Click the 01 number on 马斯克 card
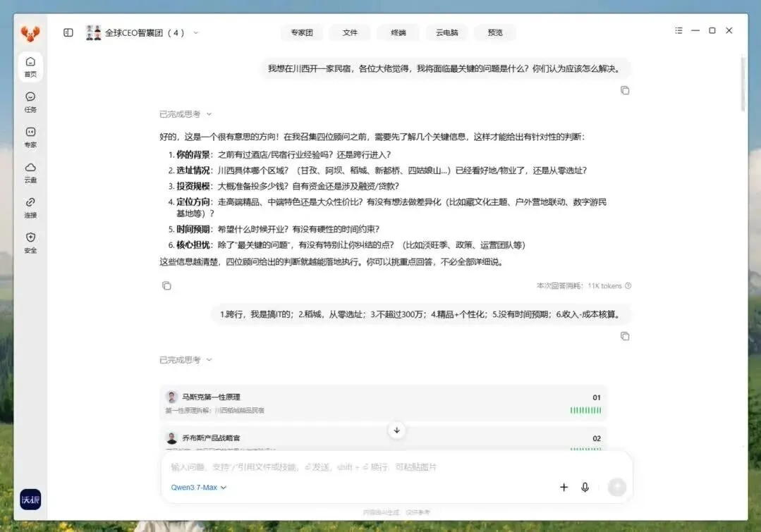Image resolution: width=761 pixels, height=532 pixels. tap(597, 397)
